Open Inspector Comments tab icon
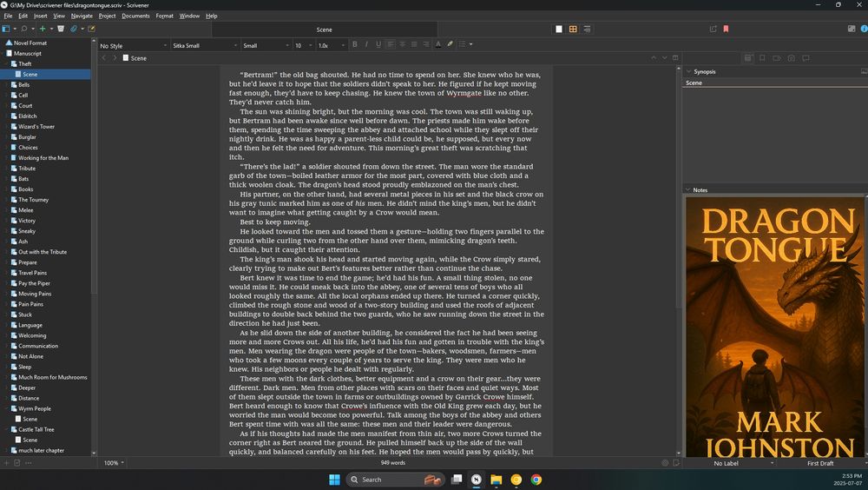Screen dimensions: 868x490 point(806,57)
